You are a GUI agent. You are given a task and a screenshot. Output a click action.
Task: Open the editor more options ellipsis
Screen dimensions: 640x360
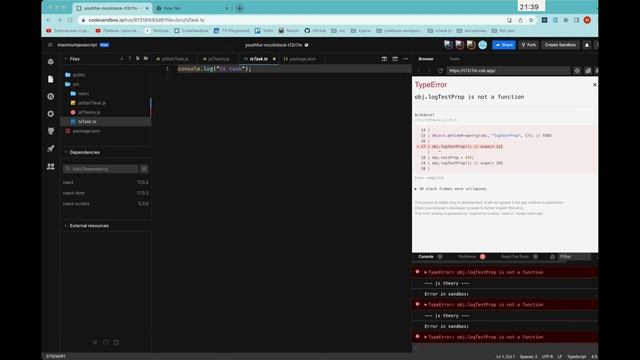tap(406, 59)
